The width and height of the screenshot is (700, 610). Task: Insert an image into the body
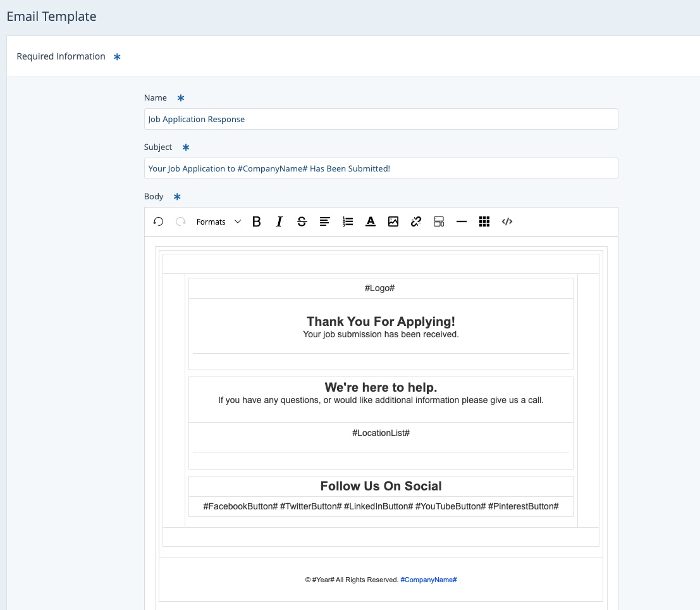tap(393, 221)
